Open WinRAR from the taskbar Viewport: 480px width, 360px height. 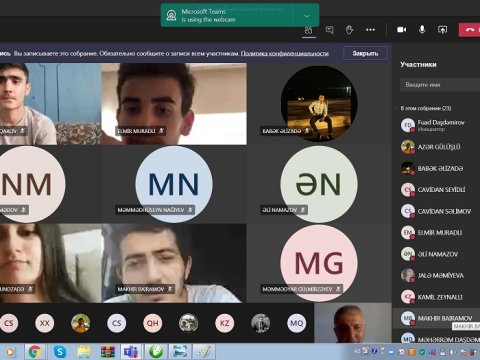point(108,352)
